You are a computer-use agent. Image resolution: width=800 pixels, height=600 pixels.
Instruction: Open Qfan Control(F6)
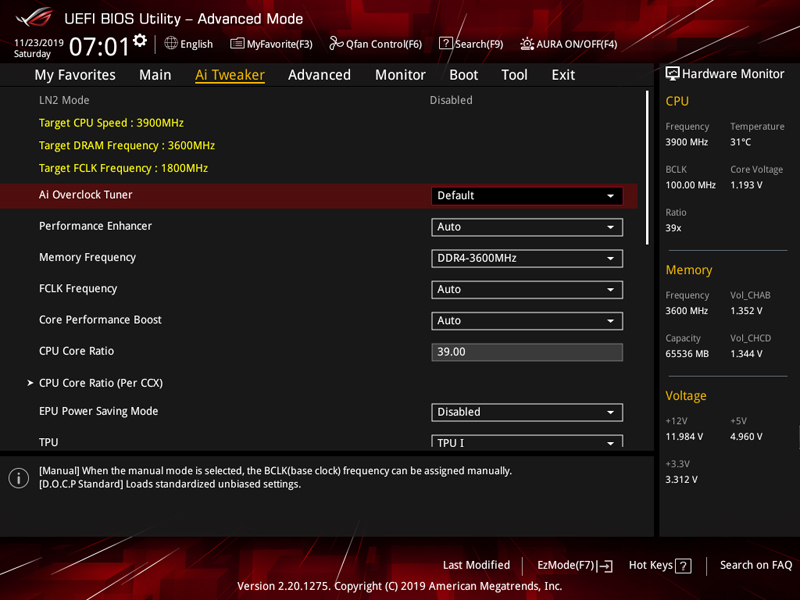click(x=376, y=44)
